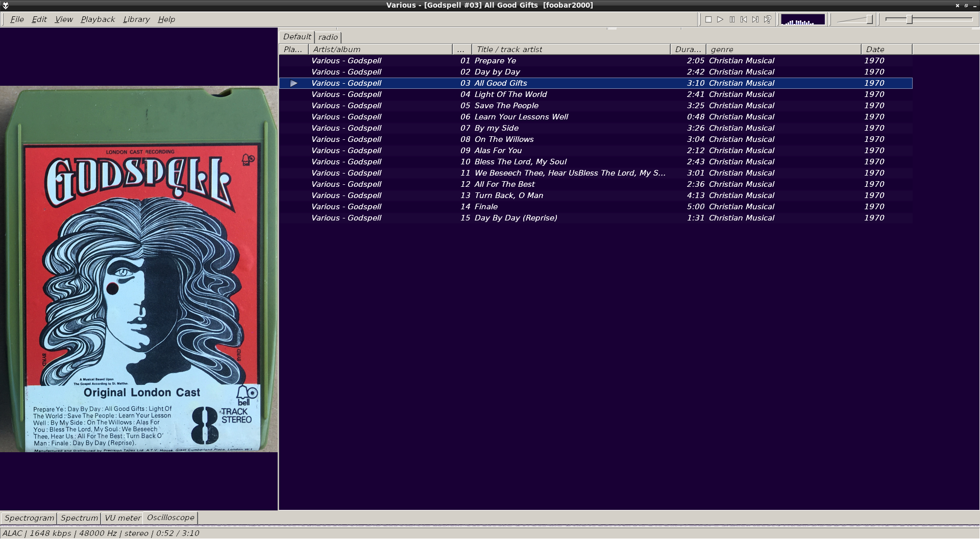Show the Spectrum visualization tab
The image size is (980, 539).
pyautogui.click(x=79, y=518)
